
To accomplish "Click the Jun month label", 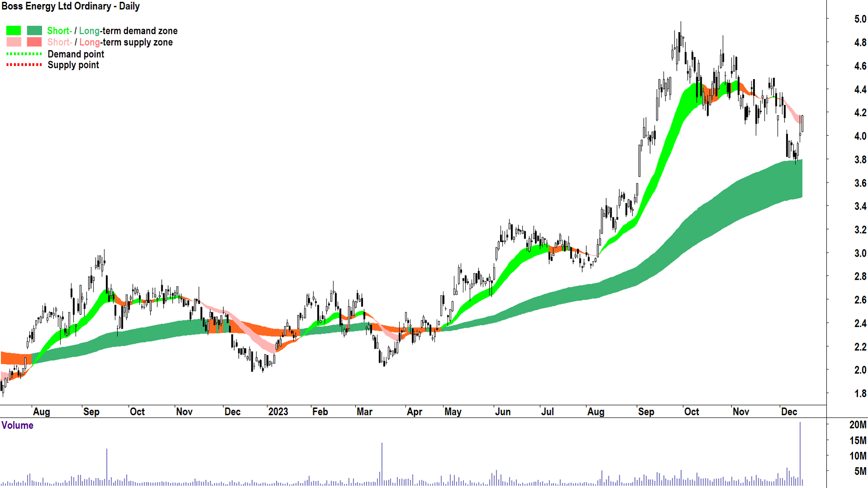I will (502, 412).
